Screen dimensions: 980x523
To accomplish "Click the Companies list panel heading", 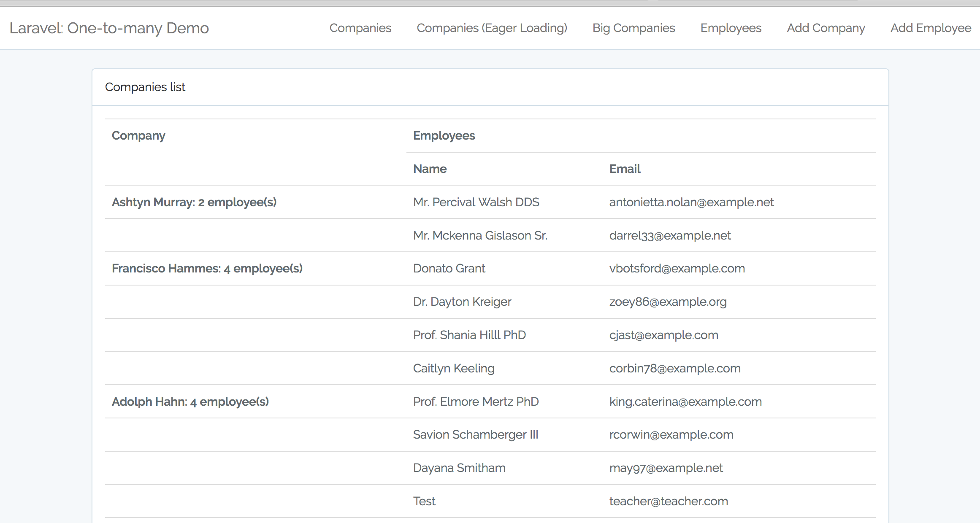I will [145, 87].
